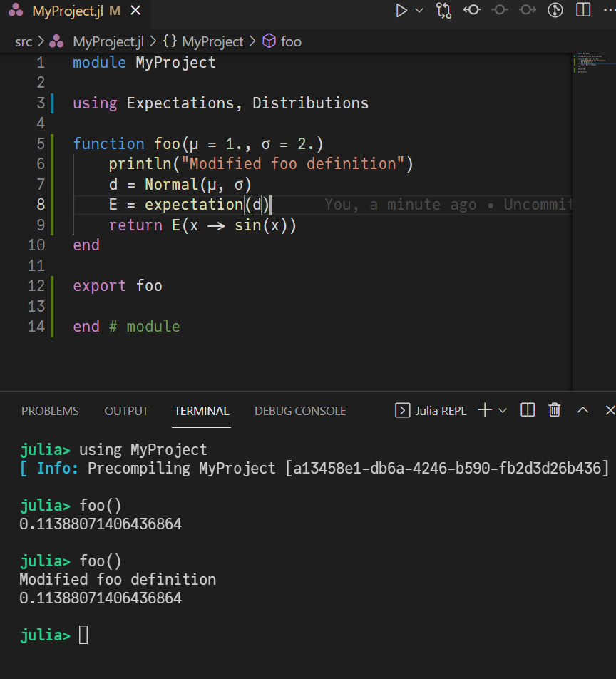616x679 pixels.
Task: Open the OUTPUT panel tab
Action: click(x=126, y=411)
